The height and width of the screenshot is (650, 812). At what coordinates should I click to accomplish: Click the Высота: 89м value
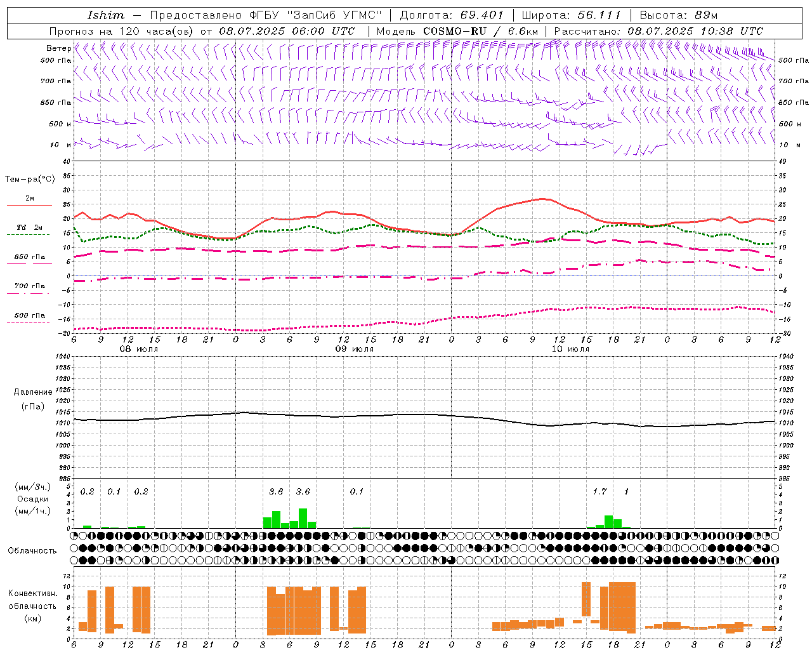point(679,15)
